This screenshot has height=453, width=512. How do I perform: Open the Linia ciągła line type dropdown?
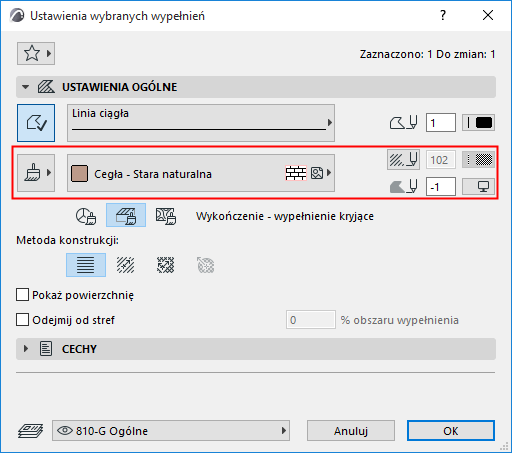point(201,123)
